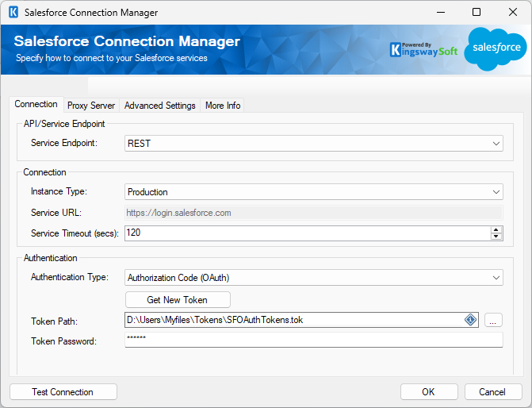Click the Get New Token button
This screenshot has width=532, height=408.
tap(178, 299)
